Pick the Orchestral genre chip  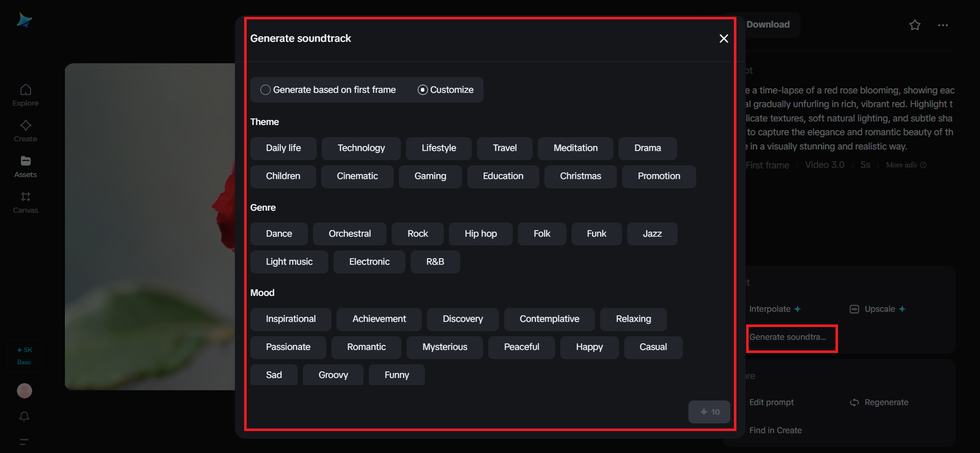tap(350, 234)
